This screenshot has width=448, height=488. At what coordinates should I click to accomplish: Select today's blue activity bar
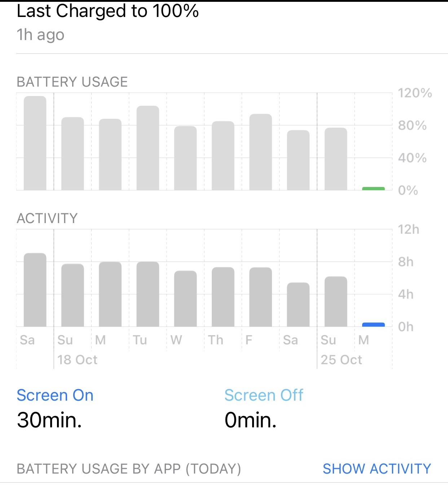373,324
